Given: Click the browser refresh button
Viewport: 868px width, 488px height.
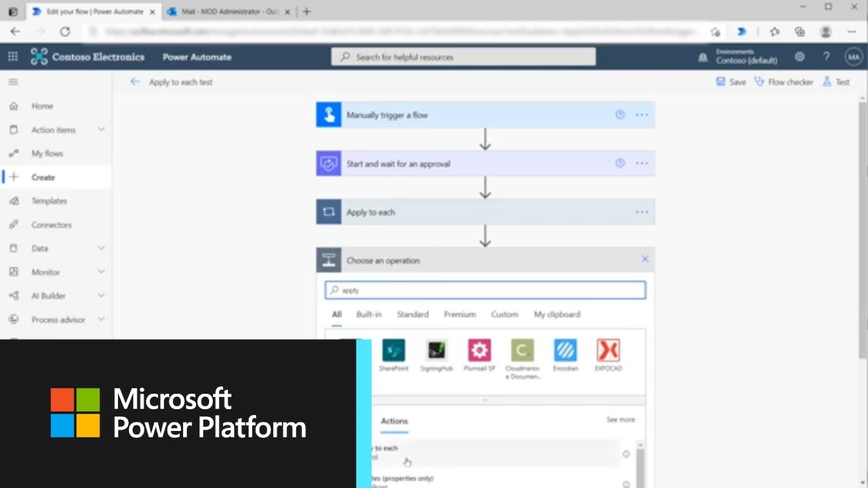Looking at the screenshot, I should pyautogui.click(x=65, y=31).
